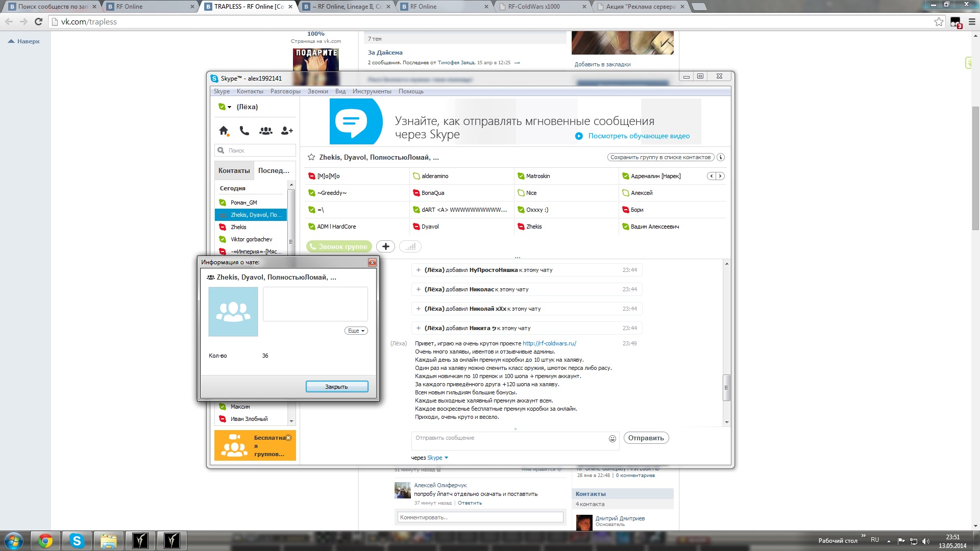Open the emoticon picker in message box
Viewport: 980px width, 551px height.
(612, 439)
